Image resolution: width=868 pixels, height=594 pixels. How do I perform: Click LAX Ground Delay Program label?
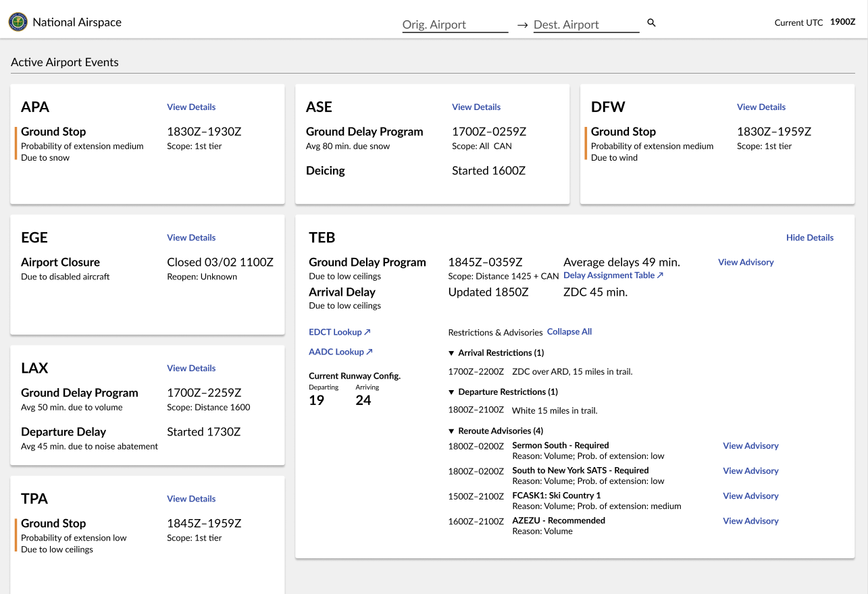click(80, 393)
